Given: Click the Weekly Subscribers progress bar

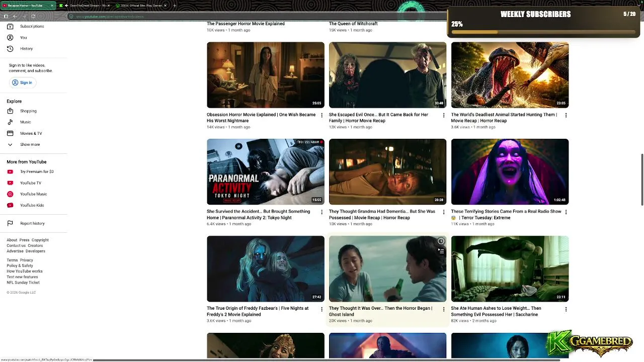Looking at the screenshot, I should click(543, 32).
